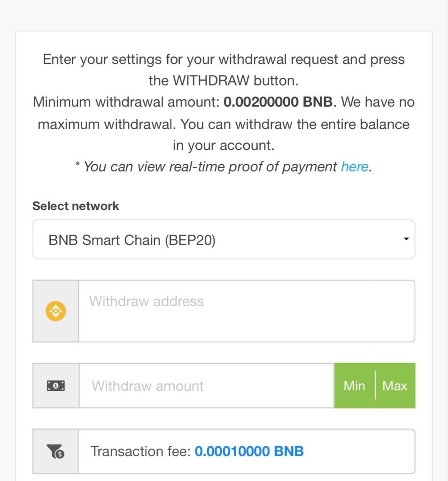Click the "Enter your settings" instruction line
The image size is (448, 481).
(x=224, y=60)
